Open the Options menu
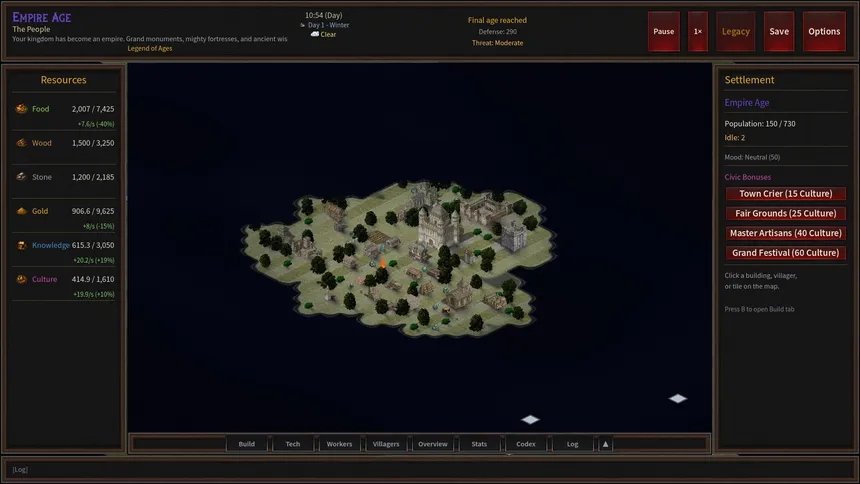This screenshot has height=484, width=860. click(x=824, y=31)
